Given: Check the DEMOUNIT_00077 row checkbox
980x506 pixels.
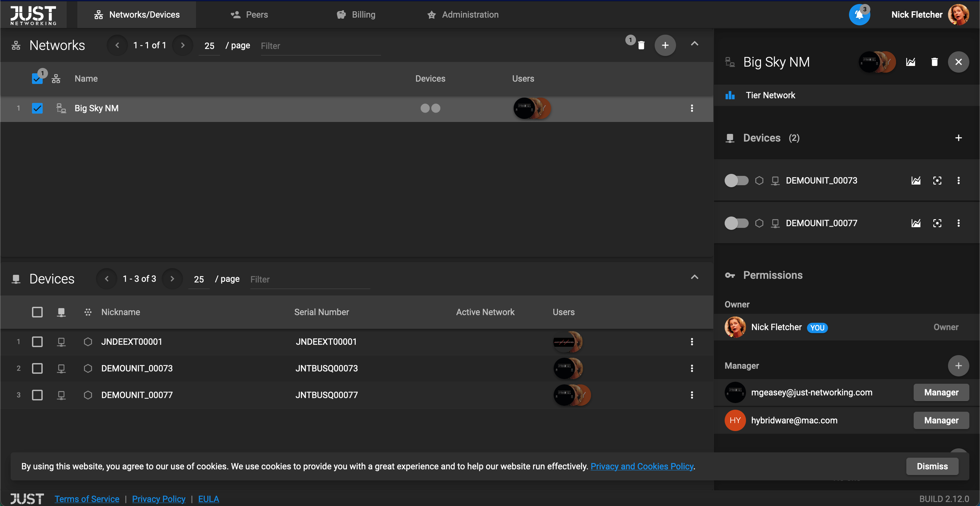Looking at the screenshot, I should coord(37,395).
